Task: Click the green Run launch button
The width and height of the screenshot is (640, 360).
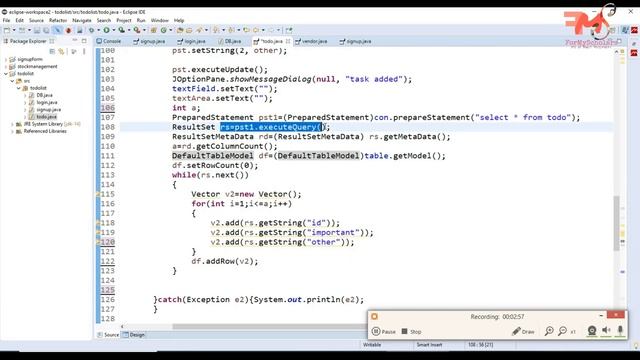Action: click(106, 30)
